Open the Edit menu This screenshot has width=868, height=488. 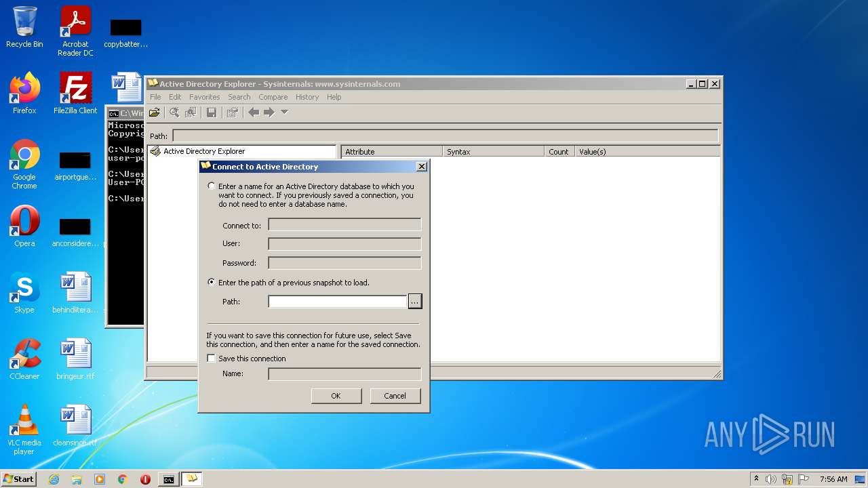click(x=175, y=97)
